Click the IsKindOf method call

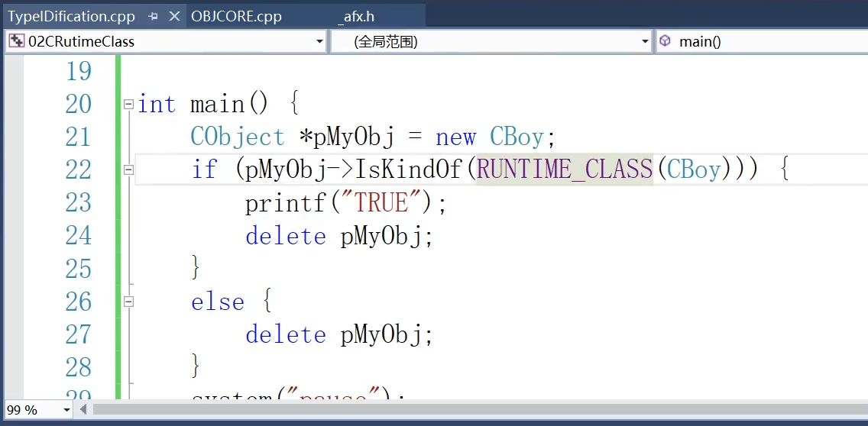tap(407, 169)
